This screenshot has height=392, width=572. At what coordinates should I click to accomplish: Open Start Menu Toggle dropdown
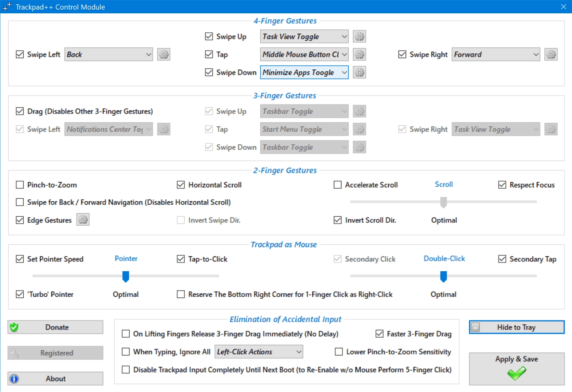[304, 129]
